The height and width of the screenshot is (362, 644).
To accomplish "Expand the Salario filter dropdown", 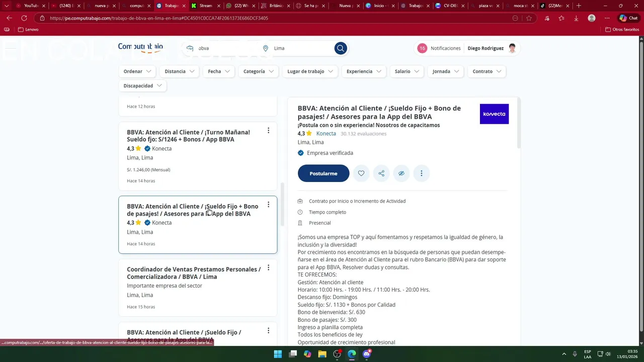I will [x=407, y=71].
